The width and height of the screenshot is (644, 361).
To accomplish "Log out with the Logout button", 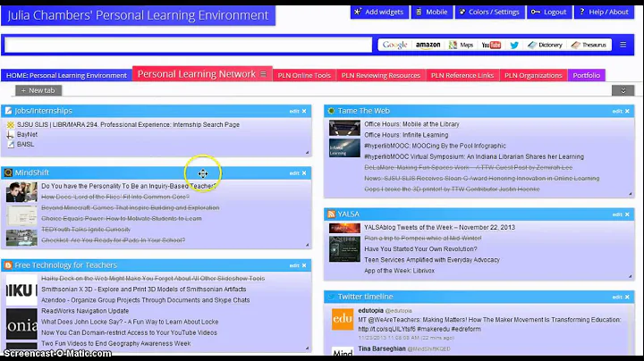I will 548,12.
